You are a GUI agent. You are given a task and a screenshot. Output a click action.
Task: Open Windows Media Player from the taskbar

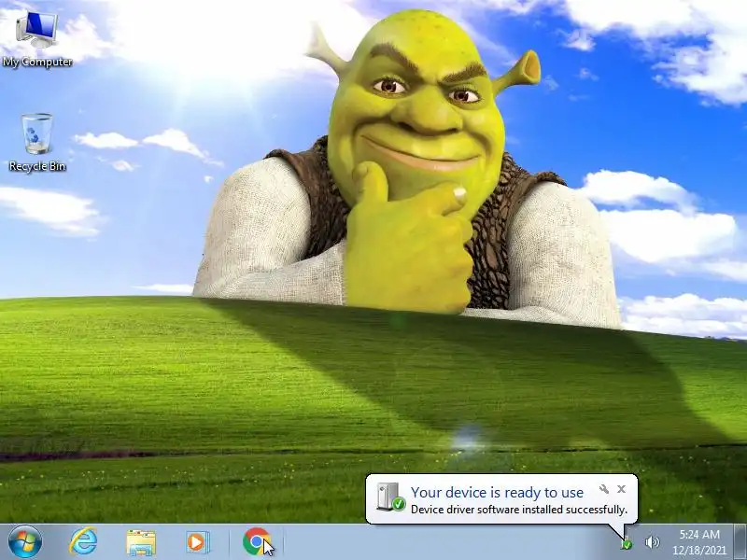[197, 542]
